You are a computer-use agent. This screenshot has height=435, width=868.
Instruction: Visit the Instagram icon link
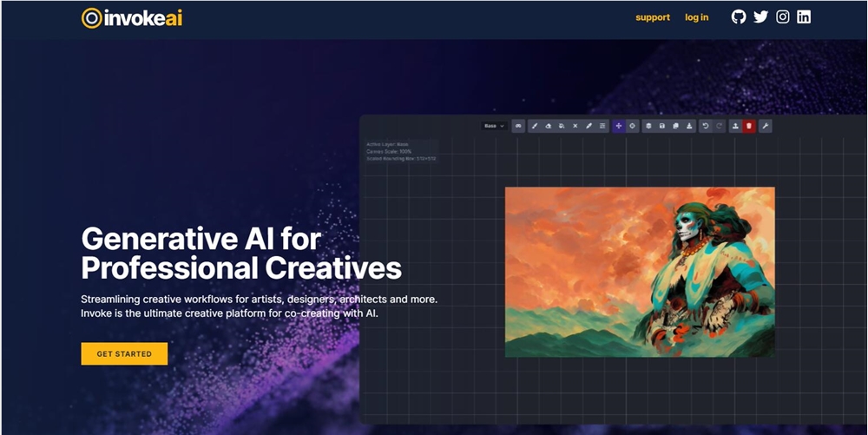pyautogui.click(x=783, y=16)
